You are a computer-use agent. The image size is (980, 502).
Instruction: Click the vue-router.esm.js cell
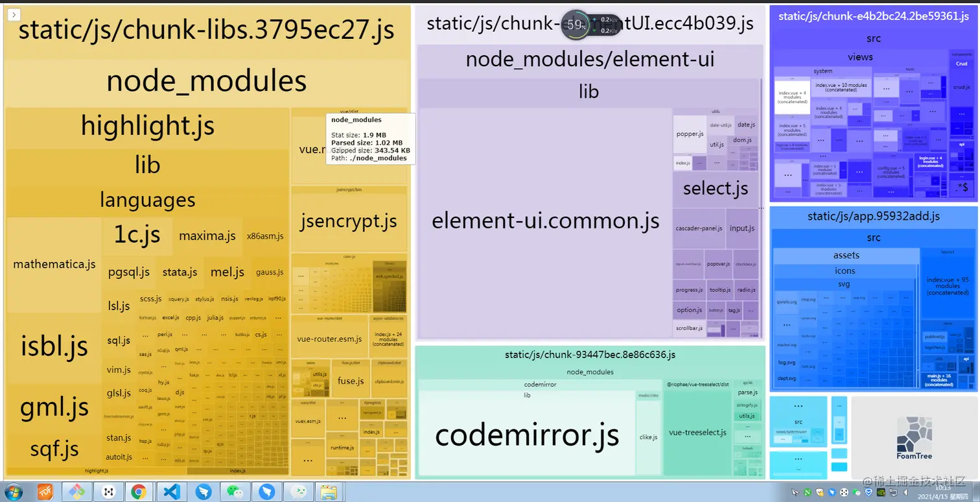tap(329, 339)
